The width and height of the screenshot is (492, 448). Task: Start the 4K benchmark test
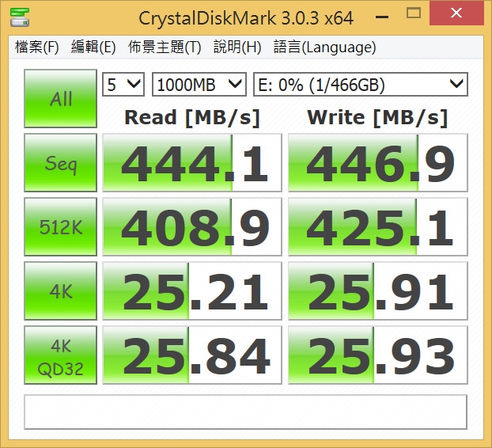(61, 290)
